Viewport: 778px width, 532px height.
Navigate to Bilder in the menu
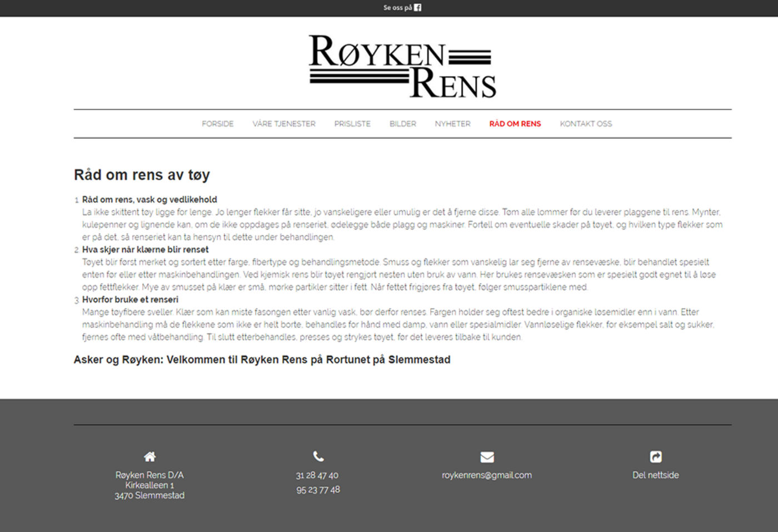[x=402, y=124]
